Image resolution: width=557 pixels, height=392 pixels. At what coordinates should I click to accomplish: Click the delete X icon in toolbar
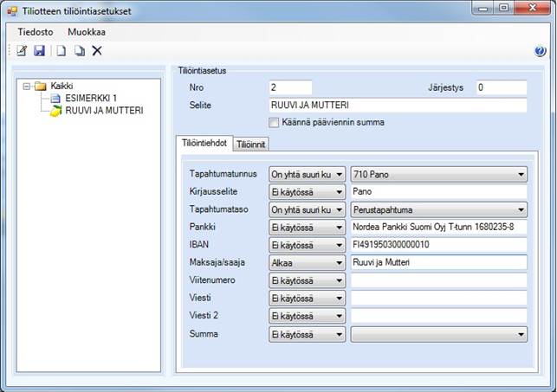[97, 51]
